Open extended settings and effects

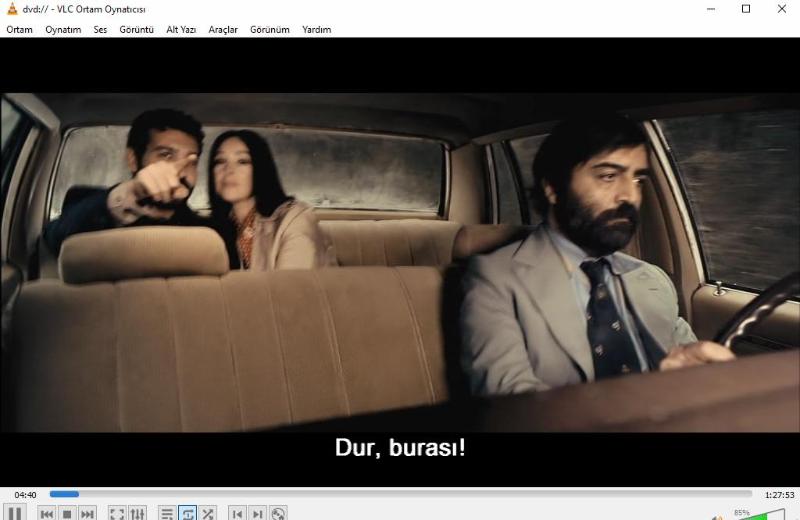pyautogui.click(x=137, y=513)
